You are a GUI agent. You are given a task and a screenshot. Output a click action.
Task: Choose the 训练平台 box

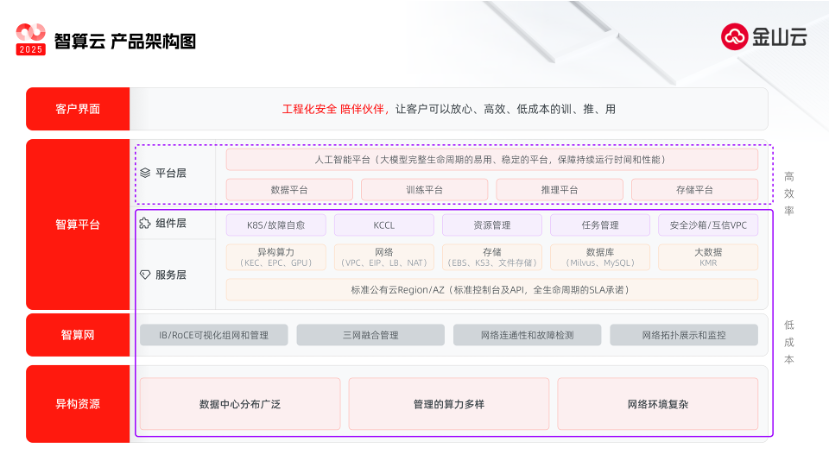pyautogui.click(x=424, y=189)
